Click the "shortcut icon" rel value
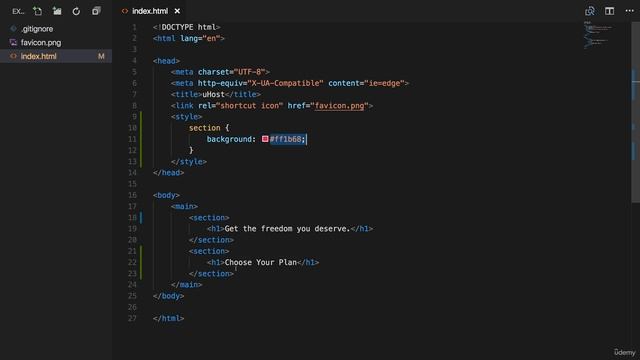The image size is (640, 360). (249, 106)
